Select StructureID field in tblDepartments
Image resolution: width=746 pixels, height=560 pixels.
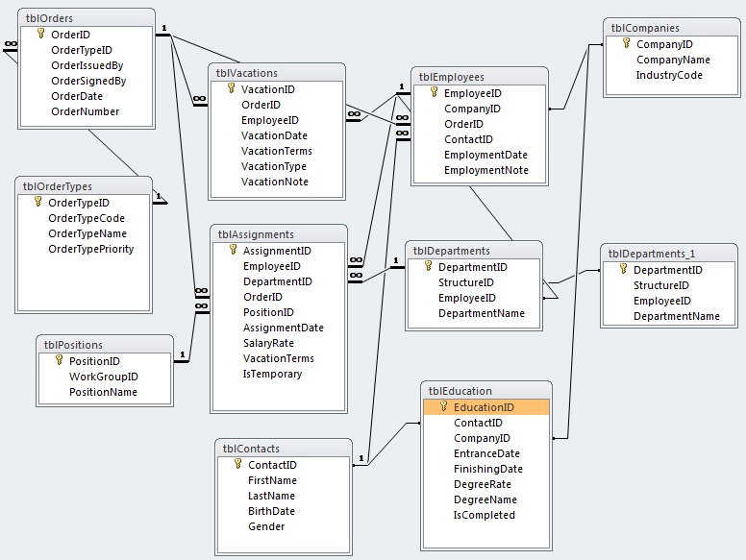474,282
